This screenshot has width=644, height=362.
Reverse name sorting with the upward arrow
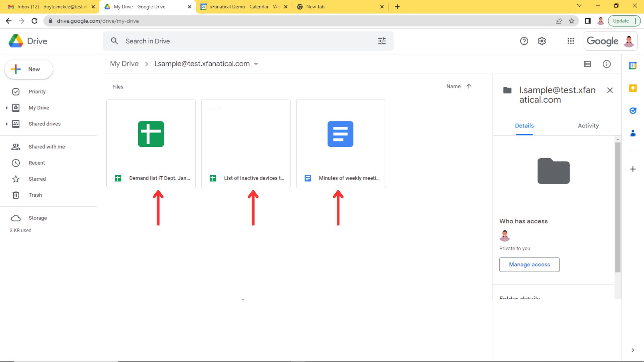point(468,86)
